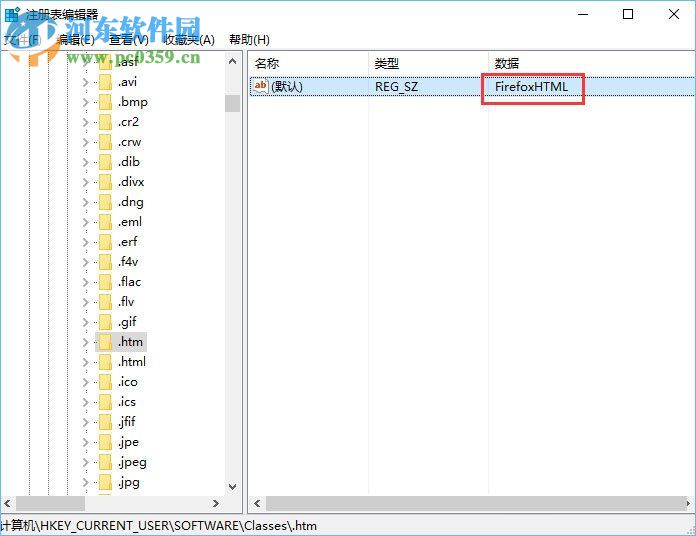Minimize the registry editor window
Image resolution: width=696 pixels, height=536 pixels.
[x=583, y=14]
